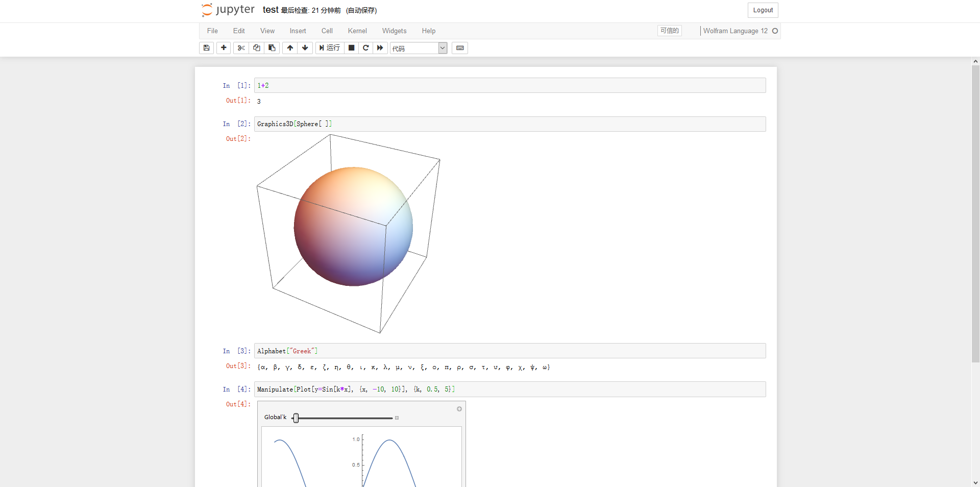Move selected cell up
Image resolution: width=980 pixels, height=487 pixels.
pyautogui.click(x=290, y=48)
